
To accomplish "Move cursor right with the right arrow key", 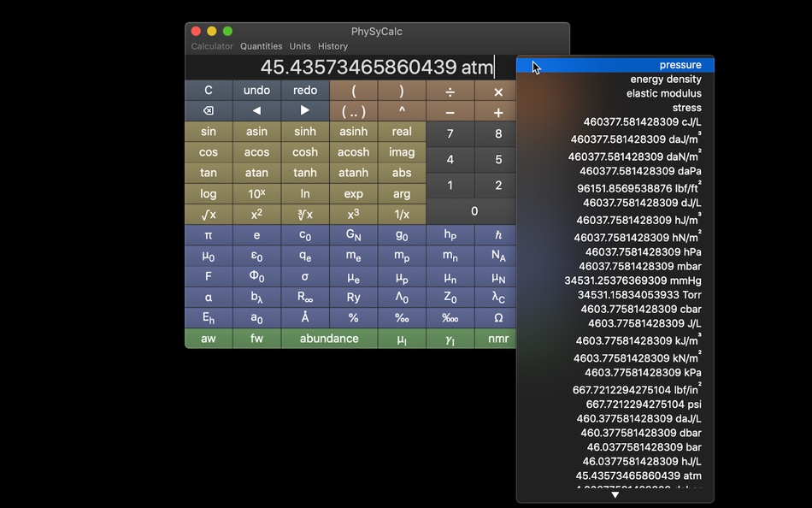I will (305, 110).
